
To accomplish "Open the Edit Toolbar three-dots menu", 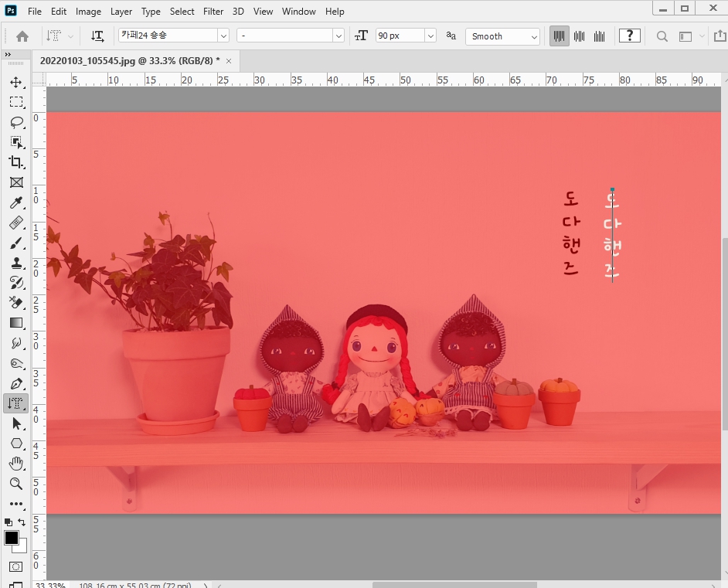I will 16,504.
